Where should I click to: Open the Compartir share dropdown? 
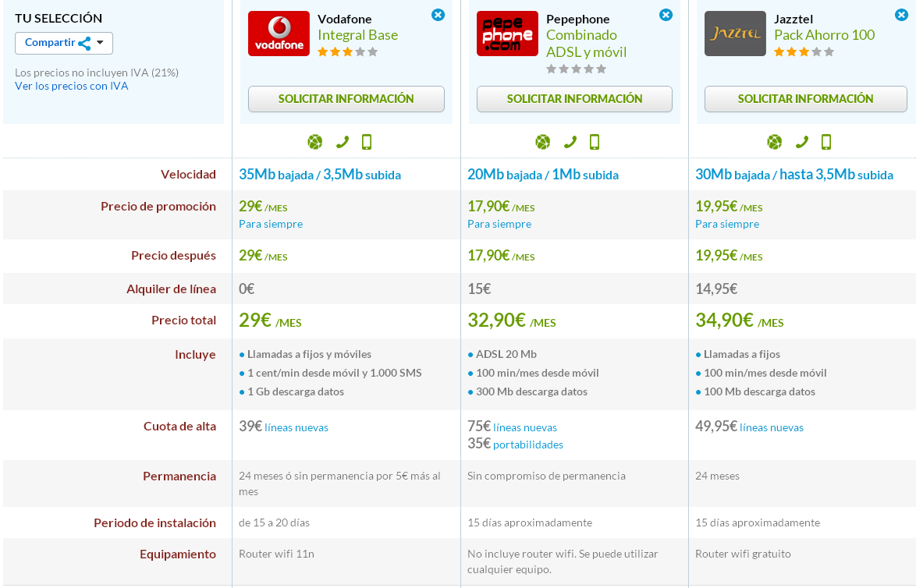coord(64,43)
